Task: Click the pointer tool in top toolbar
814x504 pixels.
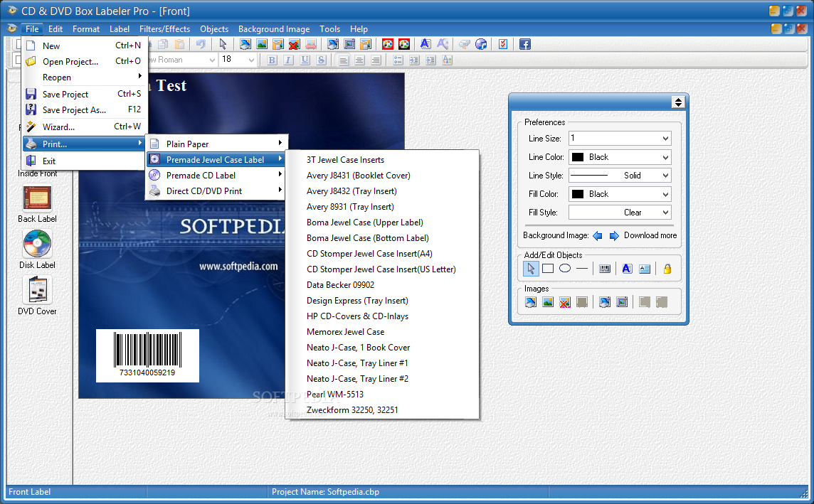Action: [x=223, y=44]
